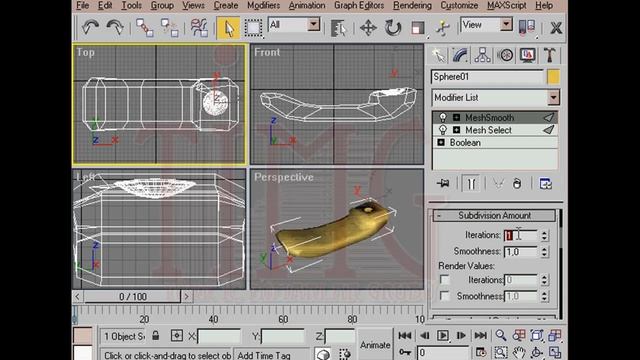Toggle the MeshSmooth modifier lightbulb
The image size is (640, 360).
coord(442,118)
